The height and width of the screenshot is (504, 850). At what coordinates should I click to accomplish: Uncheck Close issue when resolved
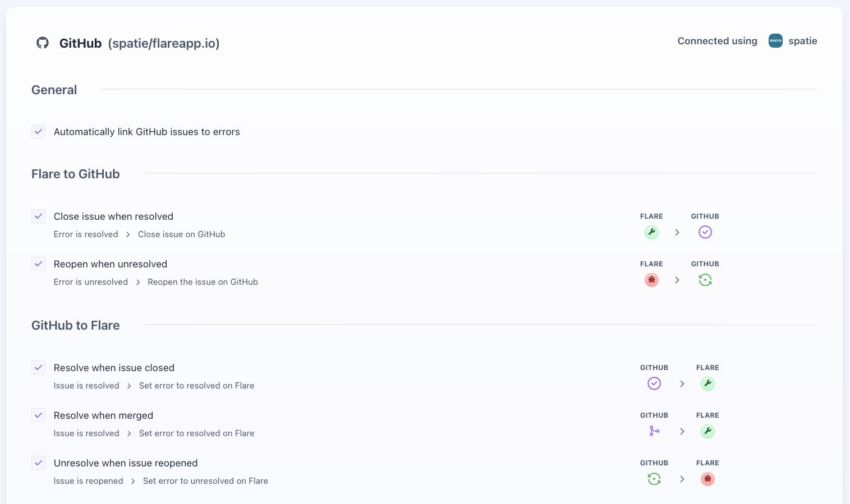click(39, 216)
